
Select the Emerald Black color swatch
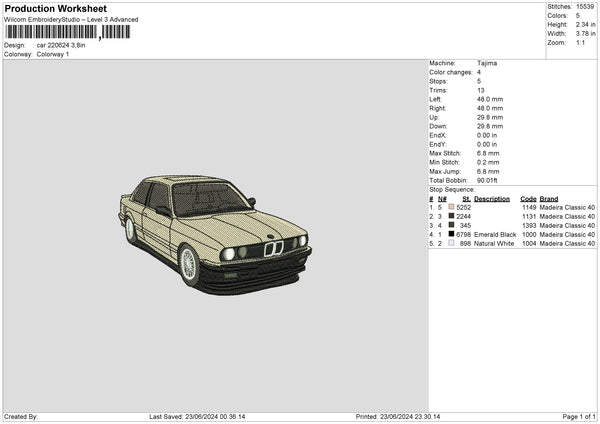pyautogui.click(x=452, y=234)
